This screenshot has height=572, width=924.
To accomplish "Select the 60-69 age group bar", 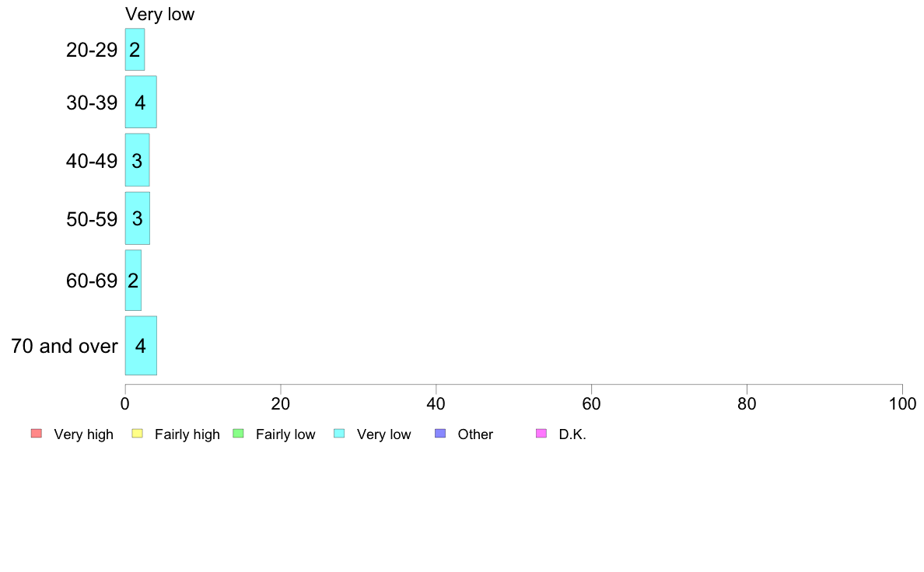I will [133, 281].
